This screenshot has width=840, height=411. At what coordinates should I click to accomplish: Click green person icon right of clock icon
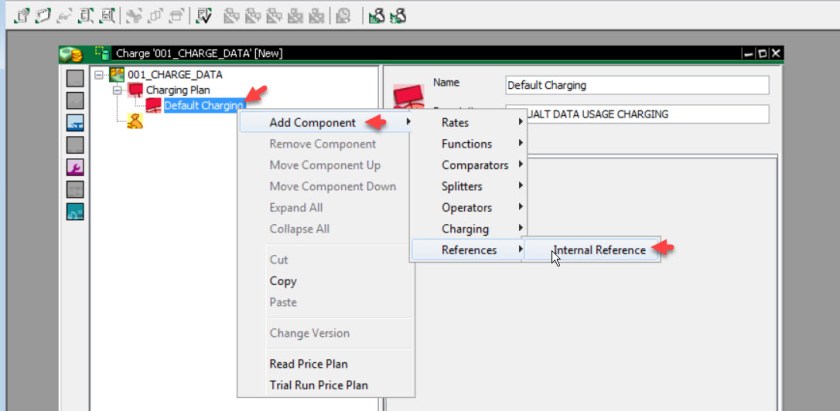[x=377, y=16]
